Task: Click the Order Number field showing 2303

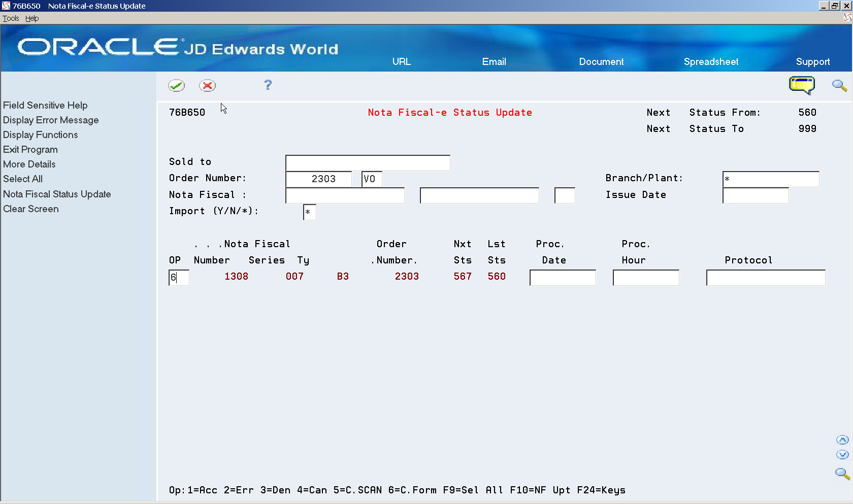Action: (318, 179)
